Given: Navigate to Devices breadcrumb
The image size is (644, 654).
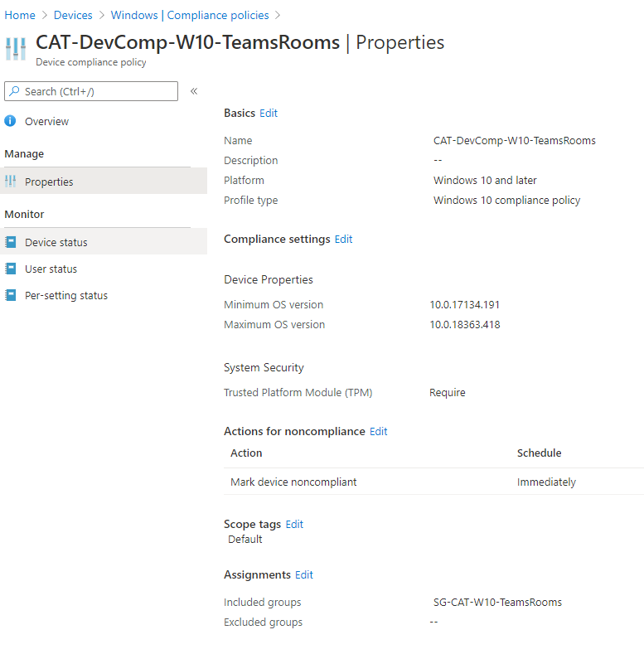Looking at the screenshot, I should click(73, 15).
